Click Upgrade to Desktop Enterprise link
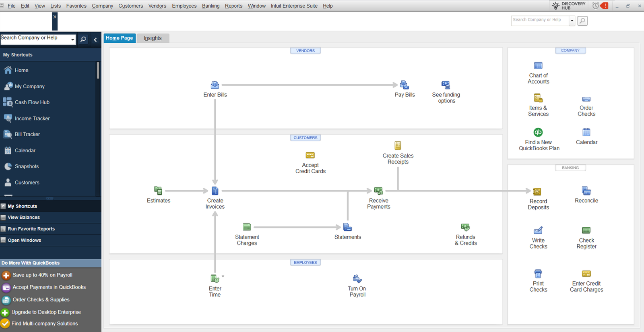This screenshot has height=332, width=644. point(46,312)
